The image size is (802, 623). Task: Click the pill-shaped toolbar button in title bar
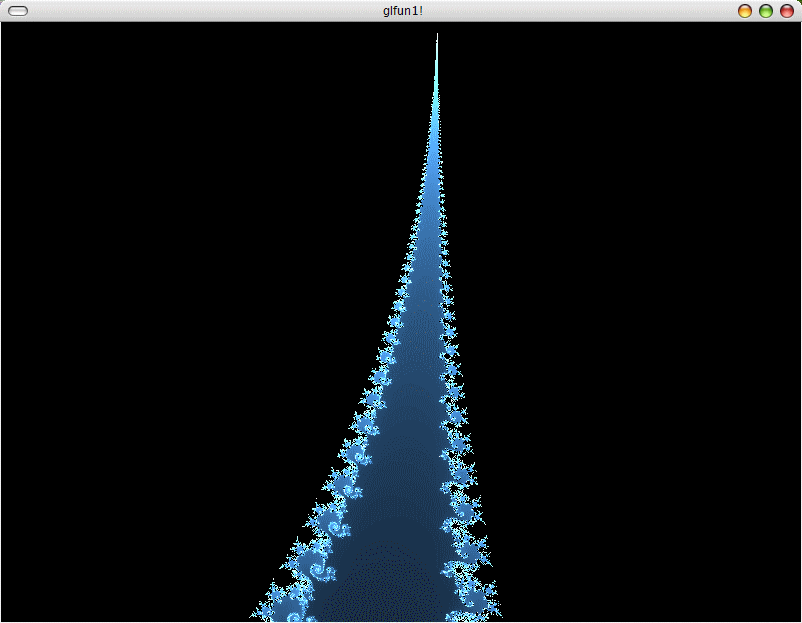[x=18, y=11]
